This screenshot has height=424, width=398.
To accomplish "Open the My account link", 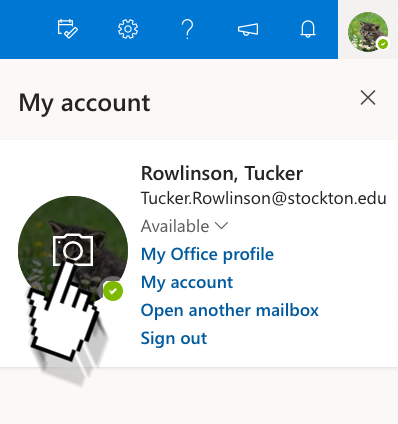I will coord(187,282).
